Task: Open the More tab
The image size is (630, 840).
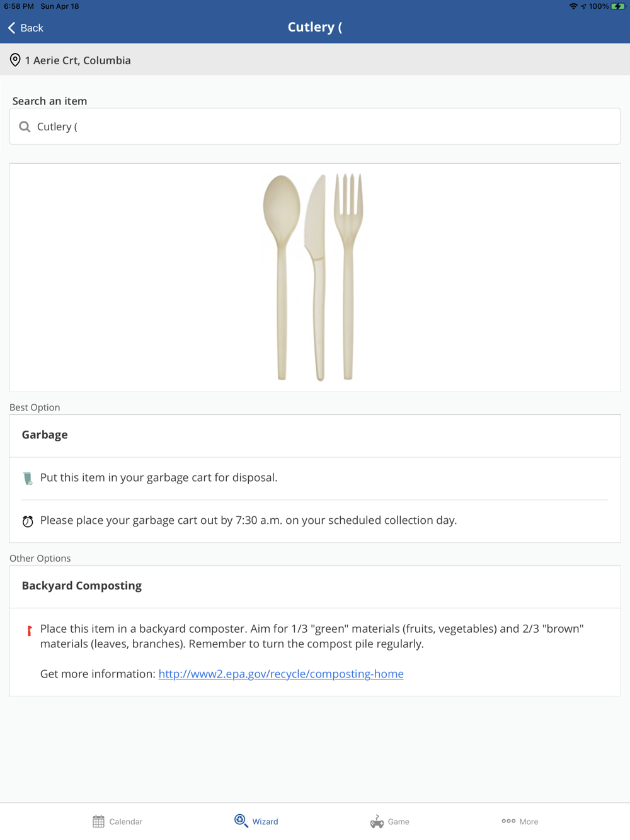Action: pyautogui.click(x=529, y=822)
